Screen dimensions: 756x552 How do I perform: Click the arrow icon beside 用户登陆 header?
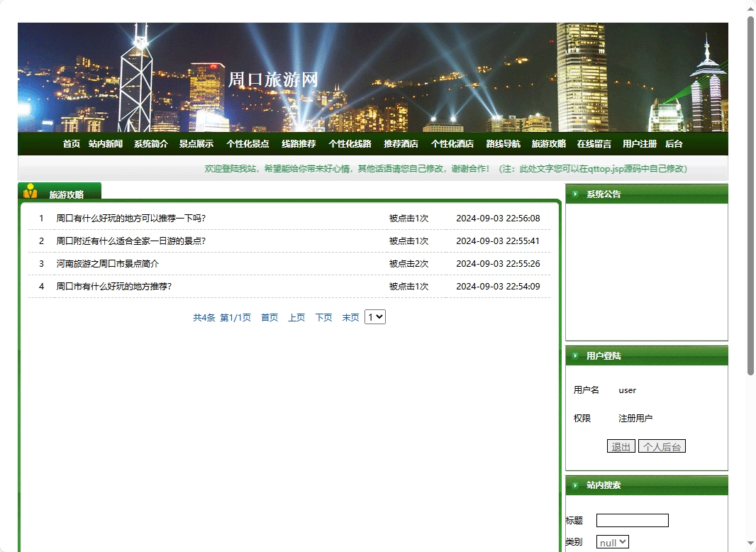point(574,355)
